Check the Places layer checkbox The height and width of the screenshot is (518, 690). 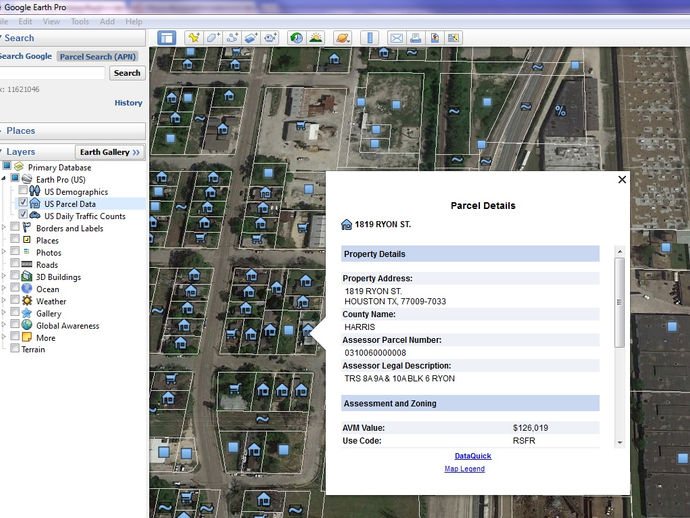[x=15, y=239]
